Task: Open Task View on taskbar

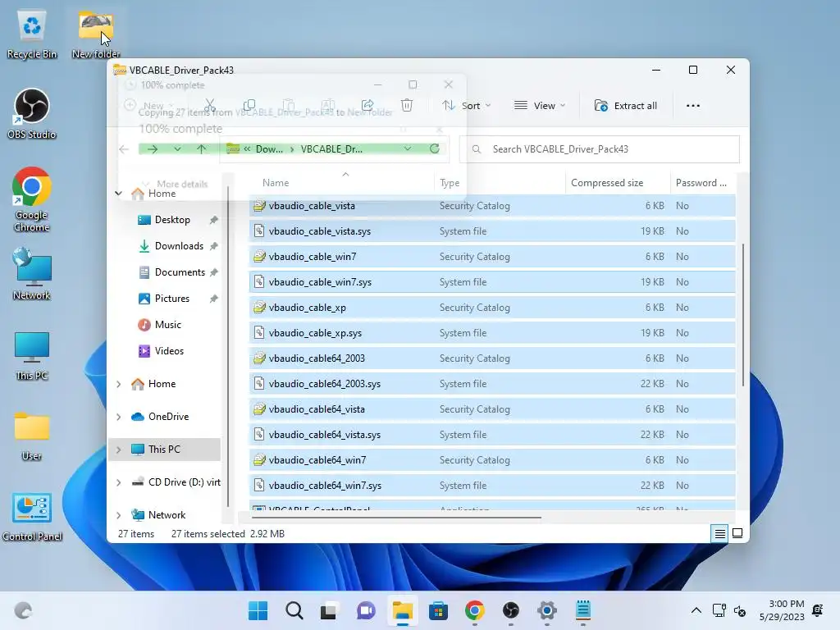Action: 329,610
